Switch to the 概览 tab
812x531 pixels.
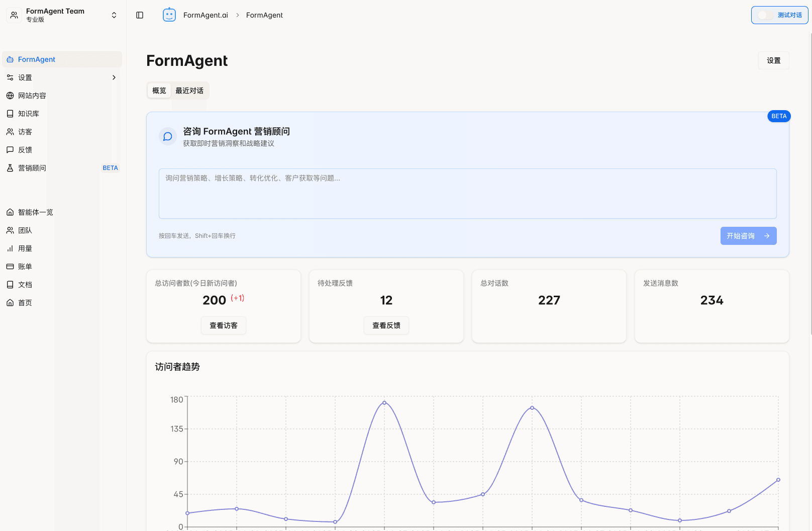click(159, 91)
